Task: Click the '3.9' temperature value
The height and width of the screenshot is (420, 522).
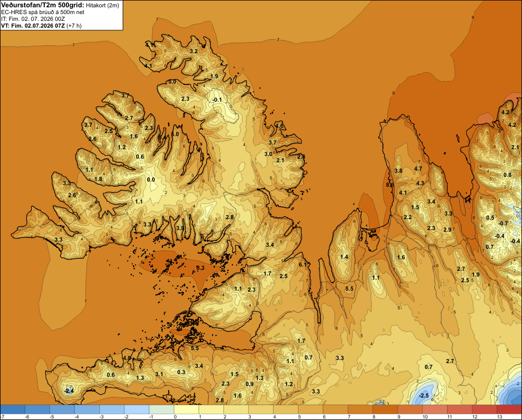Action: pyautogui.click(x=180, y=228)
